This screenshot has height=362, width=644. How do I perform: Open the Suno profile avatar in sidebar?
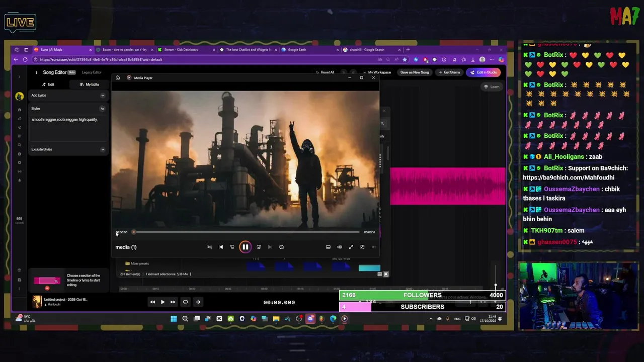[x=19, y=96]
